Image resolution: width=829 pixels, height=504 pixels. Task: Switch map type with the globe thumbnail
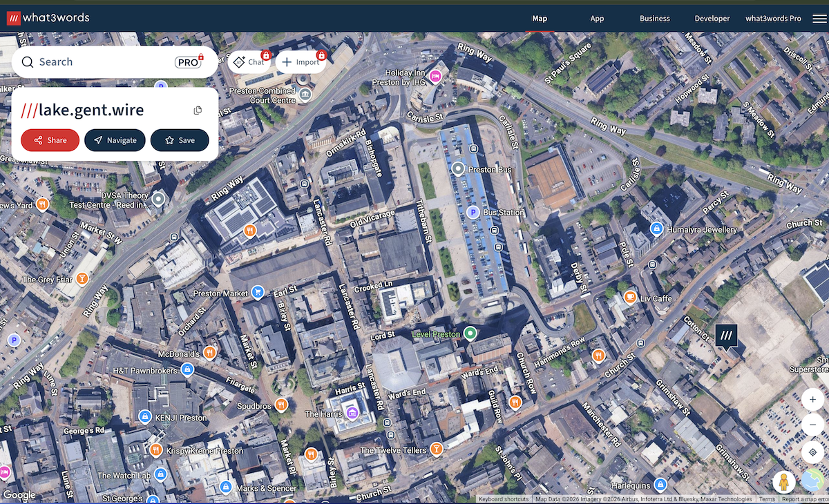pyautogui.click(x=813, y=482)
